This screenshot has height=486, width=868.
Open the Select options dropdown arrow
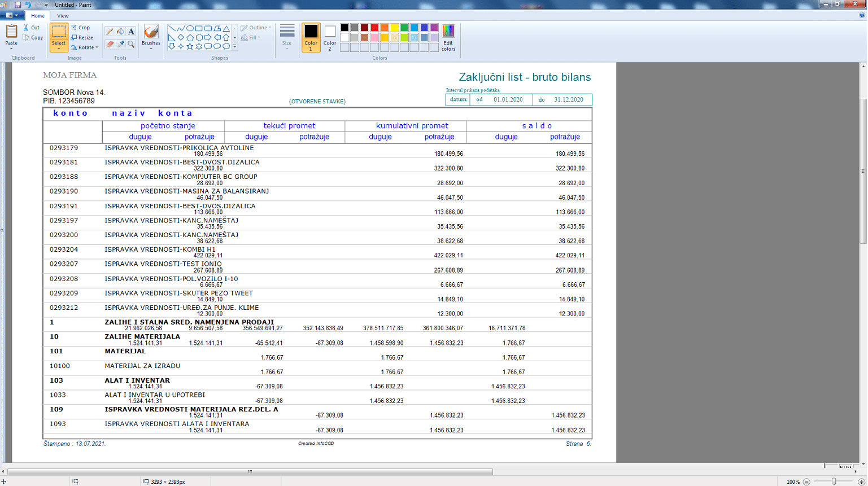coord(59,49)
